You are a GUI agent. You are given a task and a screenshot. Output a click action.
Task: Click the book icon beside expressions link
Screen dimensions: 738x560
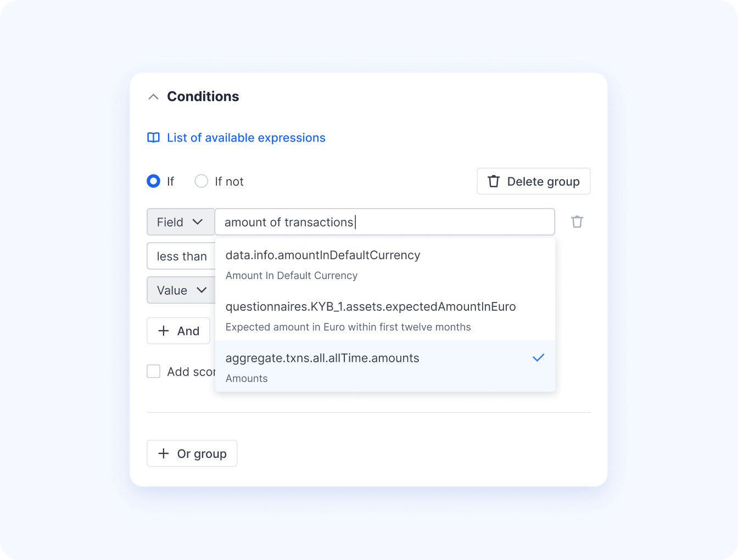[154, 138]
